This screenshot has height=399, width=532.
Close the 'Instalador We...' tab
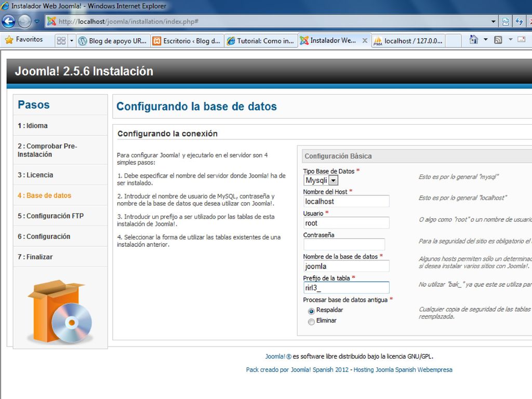tap(365, 41)
